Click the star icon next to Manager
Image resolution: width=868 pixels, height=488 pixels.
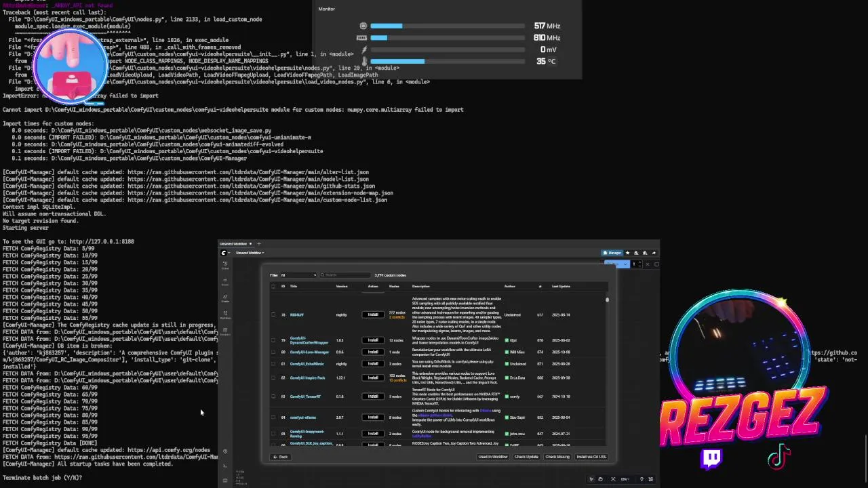(628, 253)
